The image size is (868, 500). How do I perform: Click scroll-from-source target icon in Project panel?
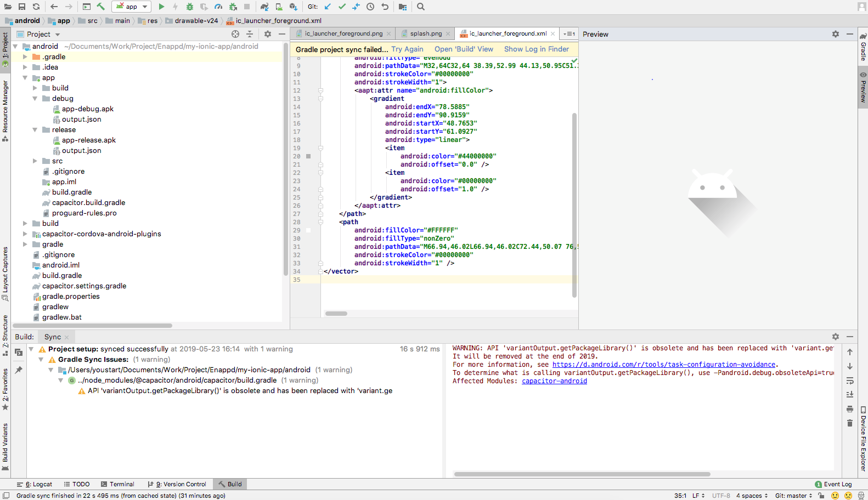tap(235, 34)
